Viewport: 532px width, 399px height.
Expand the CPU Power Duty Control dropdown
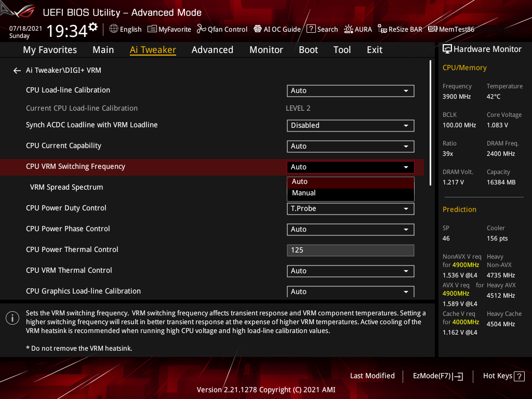click(350, 208)
